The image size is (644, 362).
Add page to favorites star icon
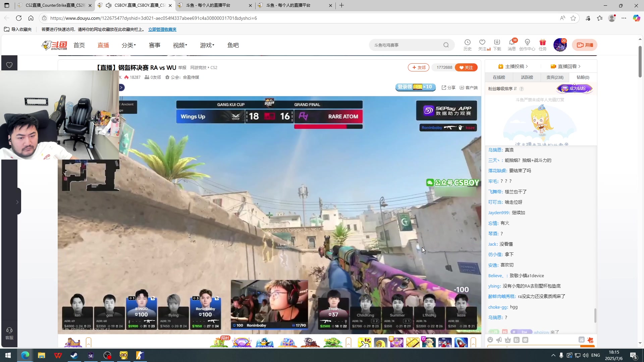(x=573, y=18)
